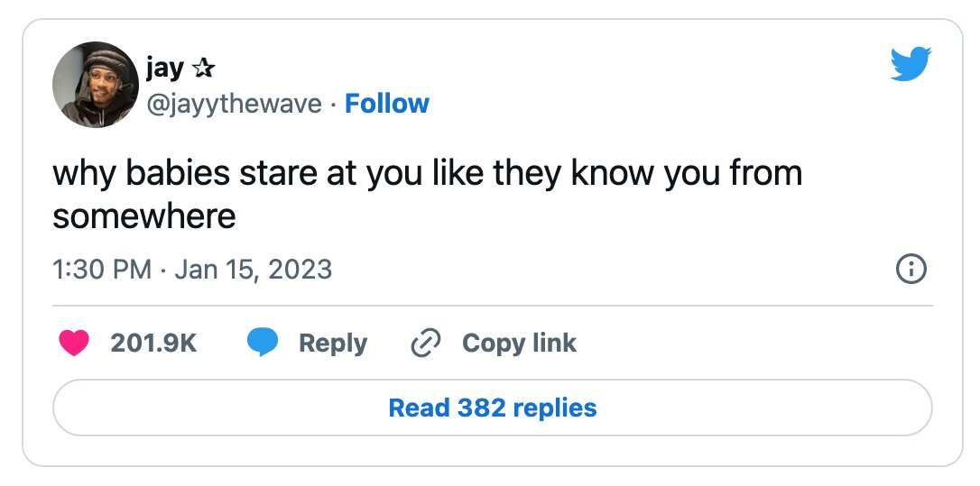Click the 1:30 PM time

click(x=102, y=270)
